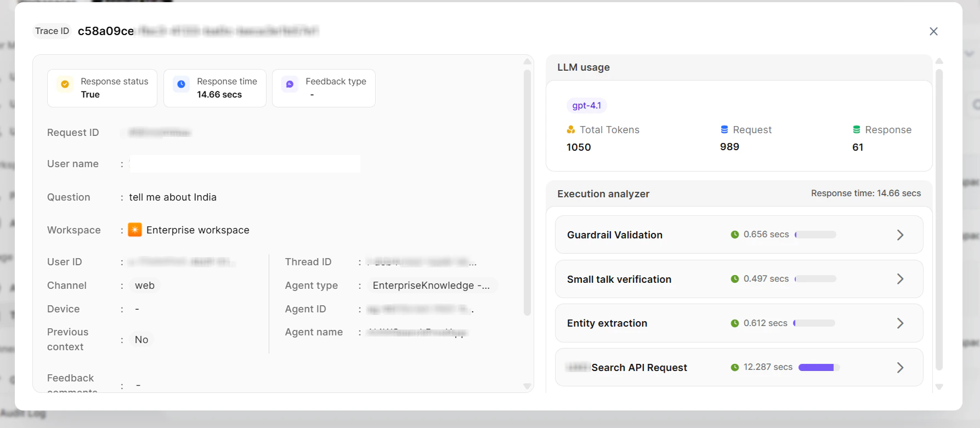Image resolution: width=980 pixels, height=428 pixels.
Task: Click the blurred Thread ID value
Action: (x=422, y=262)
